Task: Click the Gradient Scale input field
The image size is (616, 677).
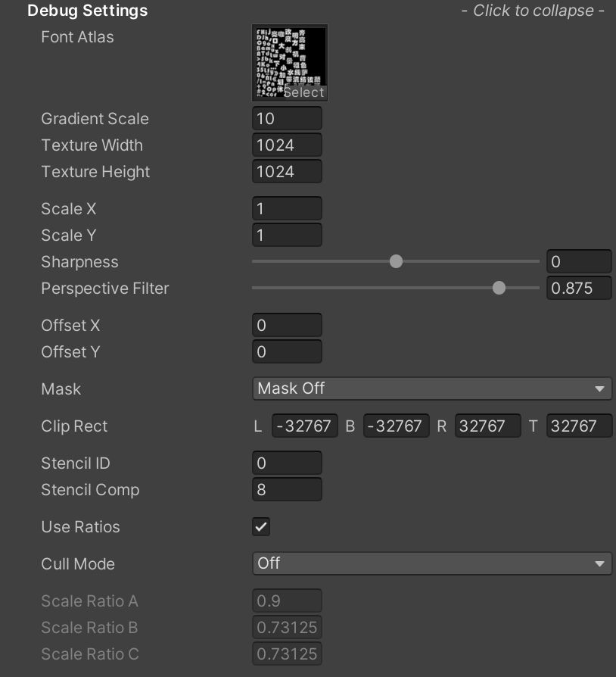Action: 287,118
